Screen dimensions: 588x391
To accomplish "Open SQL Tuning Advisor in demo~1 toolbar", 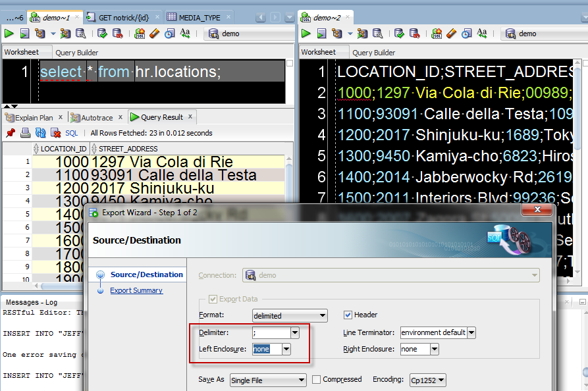I will 80,34.
